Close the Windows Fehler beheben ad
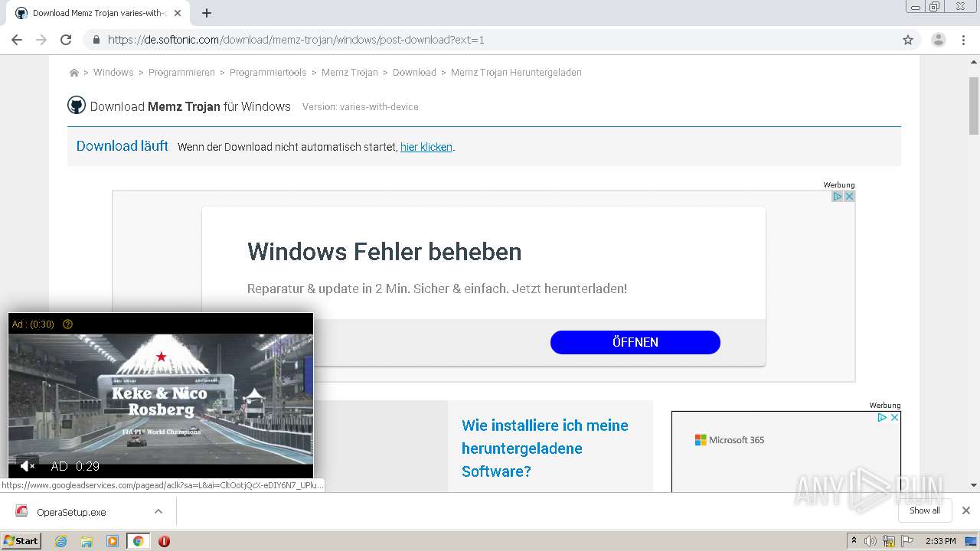The width and height of the screenshot is (980, 551). [x=849, y=197]
